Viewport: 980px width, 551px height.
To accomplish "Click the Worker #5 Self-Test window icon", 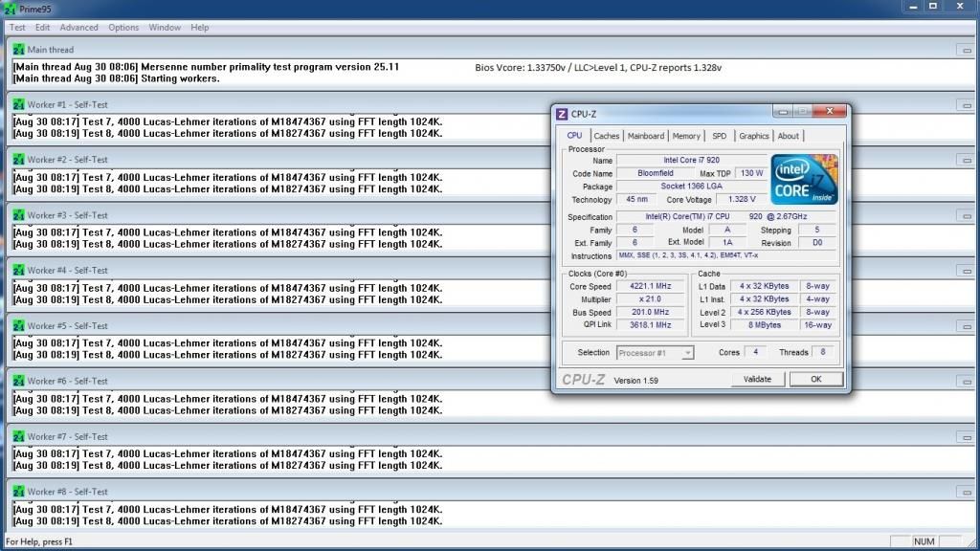I will coord(18,325).
